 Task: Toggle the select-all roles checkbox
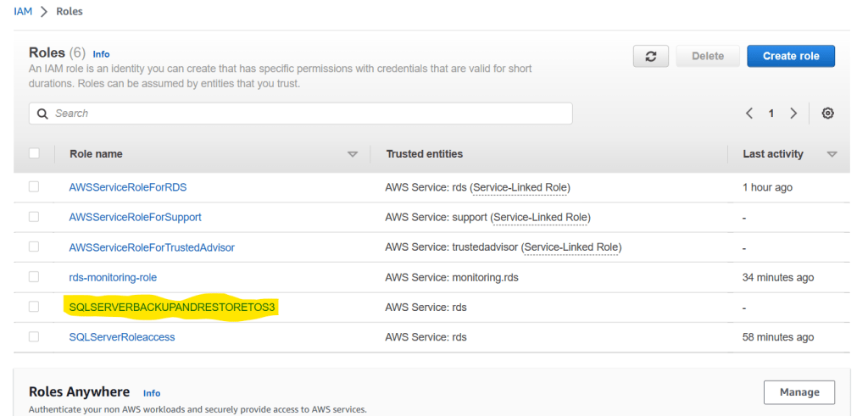[x=34, y=153]
